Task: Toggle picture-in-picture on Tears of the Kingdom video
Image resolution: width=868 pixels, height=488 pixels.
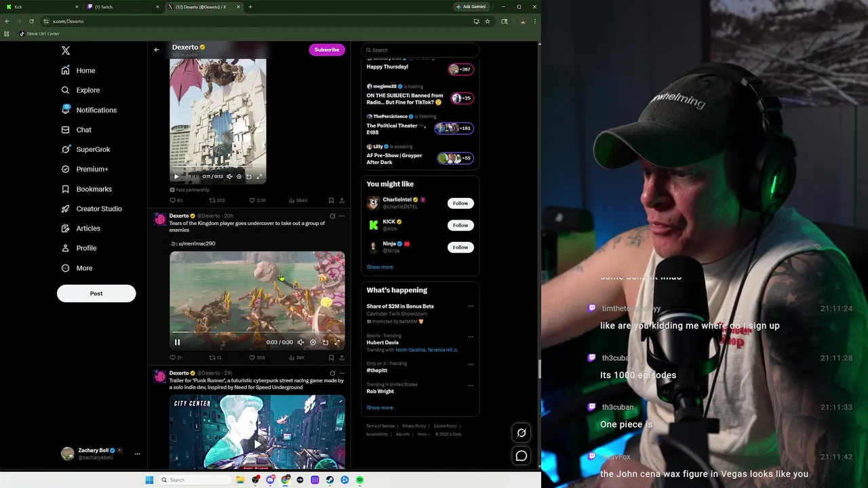Action: (x=325, y=342)
